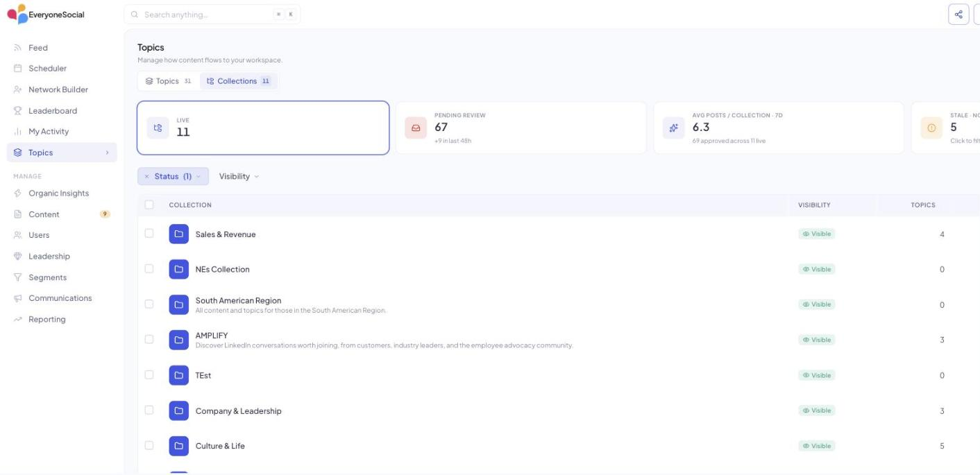Click the Content badge showing 9

105,214
